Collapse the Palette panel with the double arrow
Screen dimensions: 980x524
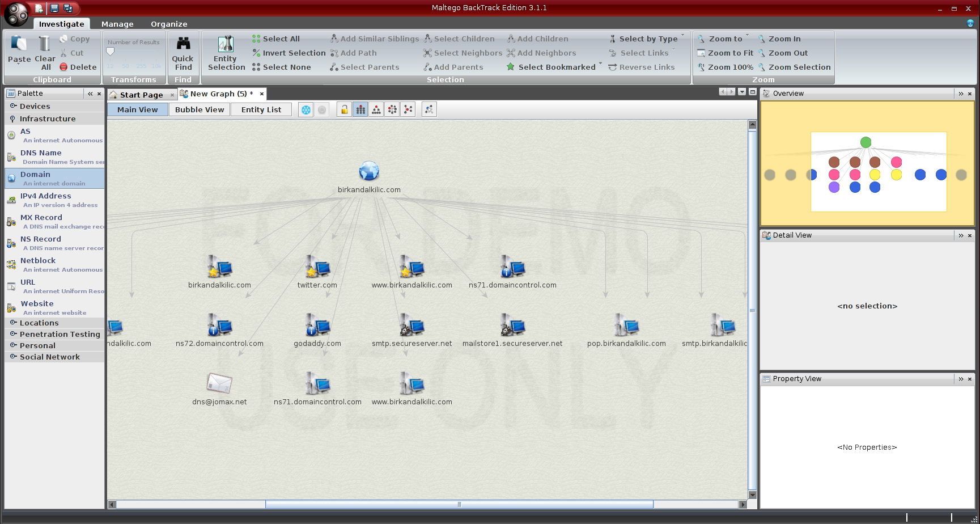coord(90,94)
